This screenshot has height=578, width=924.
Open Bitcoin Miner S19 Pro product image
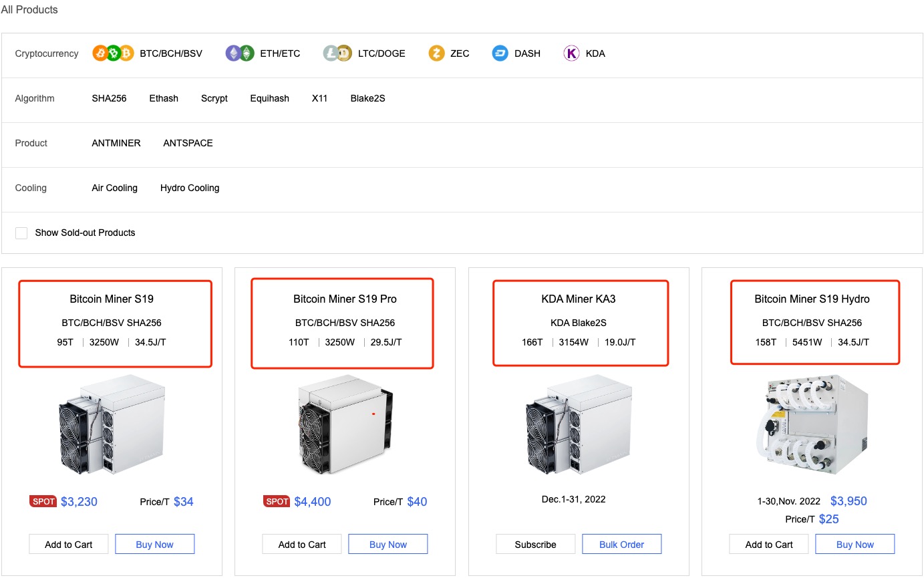pos(345,425)
